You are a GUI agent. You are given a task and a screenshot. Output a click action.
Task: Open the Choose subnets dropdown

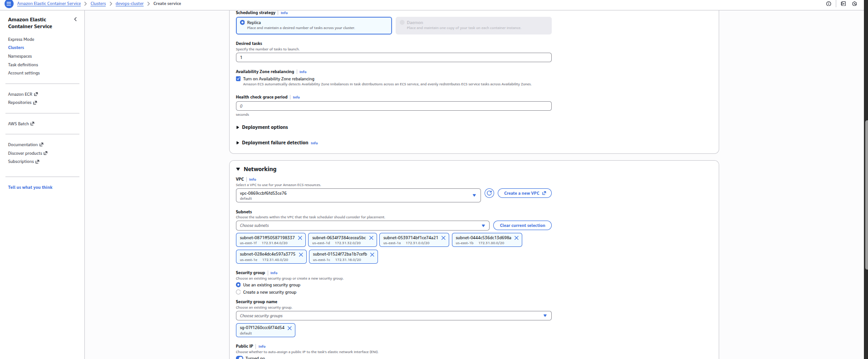tap(363, 226)
